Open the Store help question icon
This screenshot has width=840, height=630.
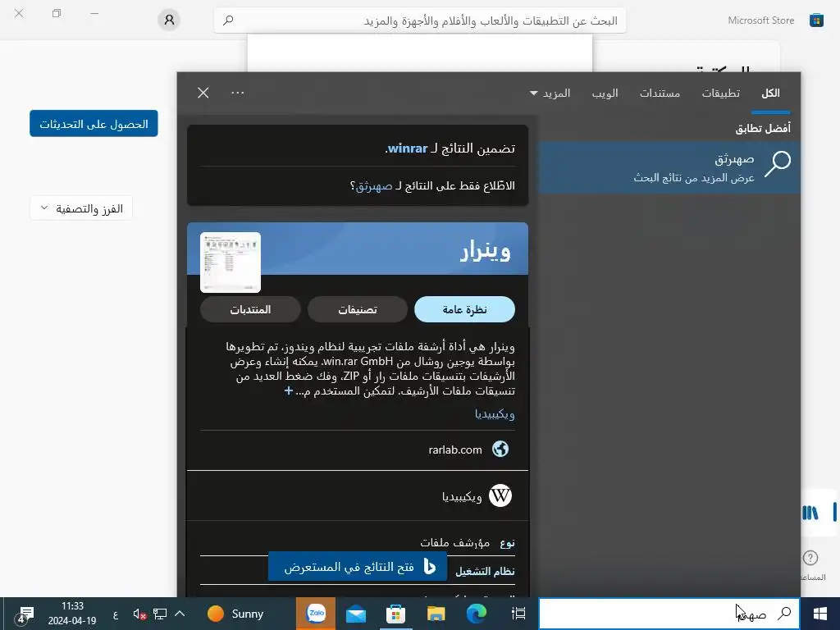(x=810, y=558)
